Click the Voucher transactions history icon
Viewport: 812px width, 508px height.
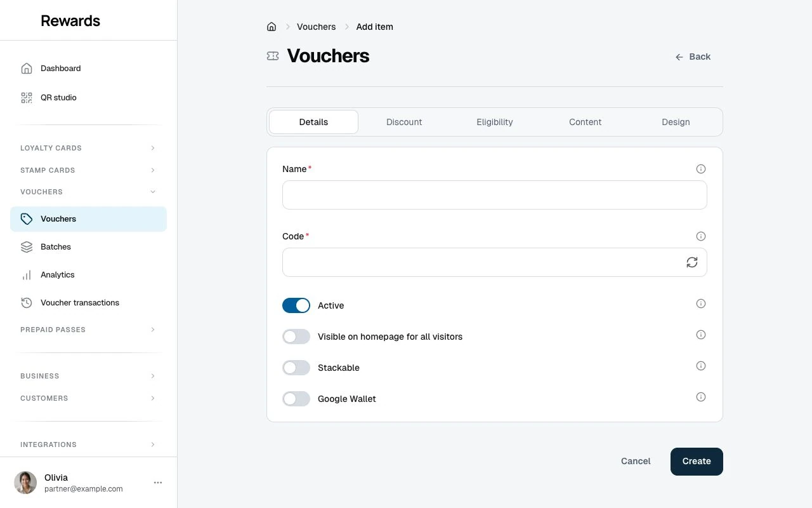[27, 303]
